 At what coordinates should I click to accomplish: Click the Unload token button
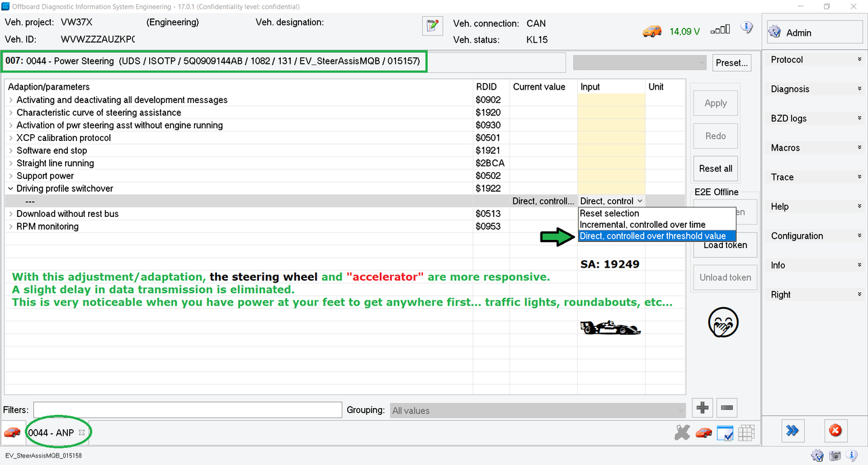click(x=725, y=277)
